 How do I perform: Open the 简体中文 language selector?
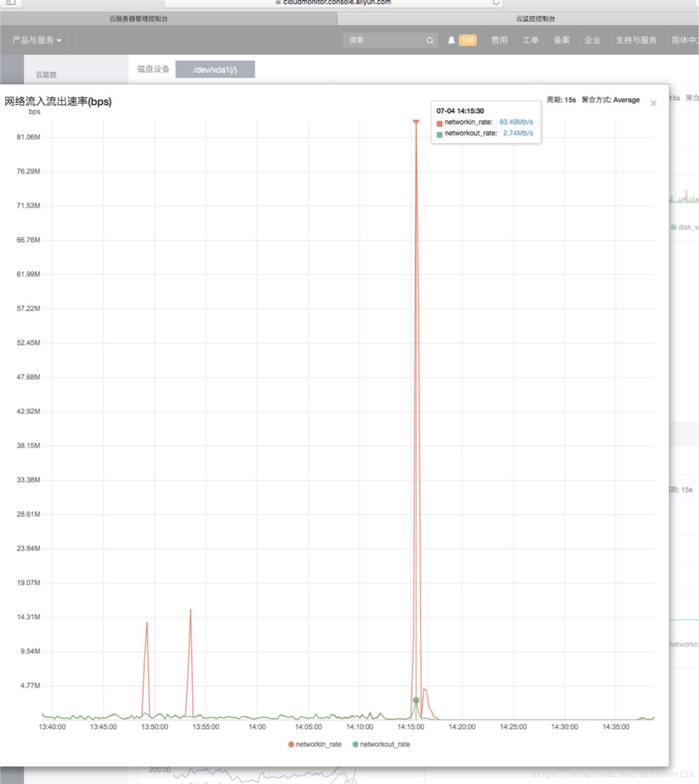[x=684, y=40]
